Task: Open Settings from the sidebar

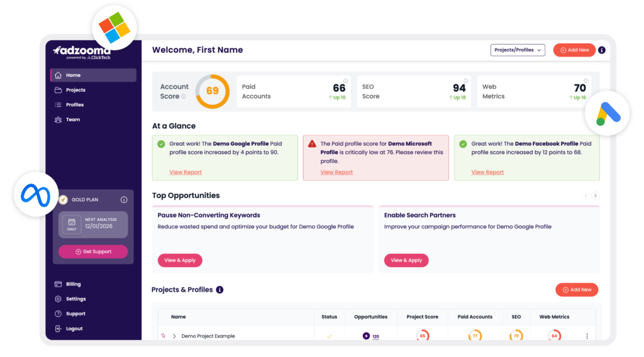Action: 75,299
